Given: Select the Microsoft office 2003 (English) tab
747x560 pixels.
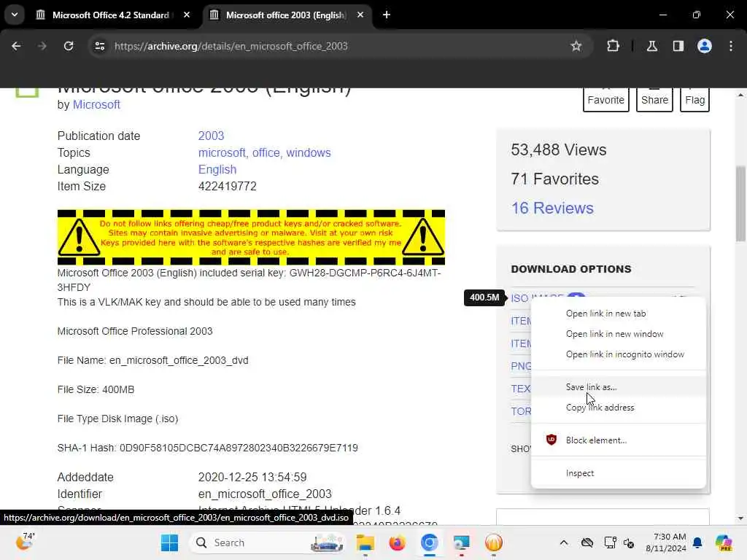Looking at the screenshot, I should pyautogui.click(x=285, y=15).
